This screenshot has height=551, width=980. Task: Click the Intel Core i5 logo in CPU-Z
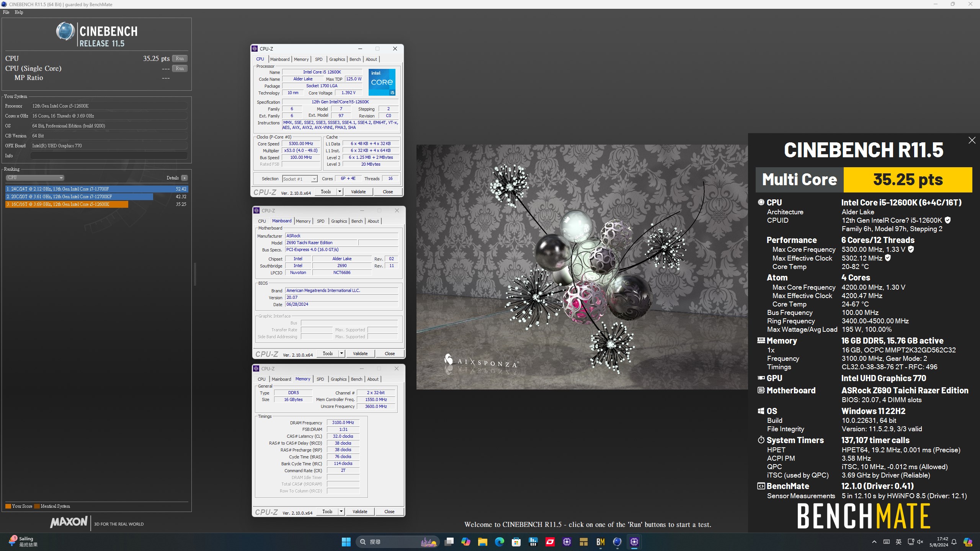382,82
